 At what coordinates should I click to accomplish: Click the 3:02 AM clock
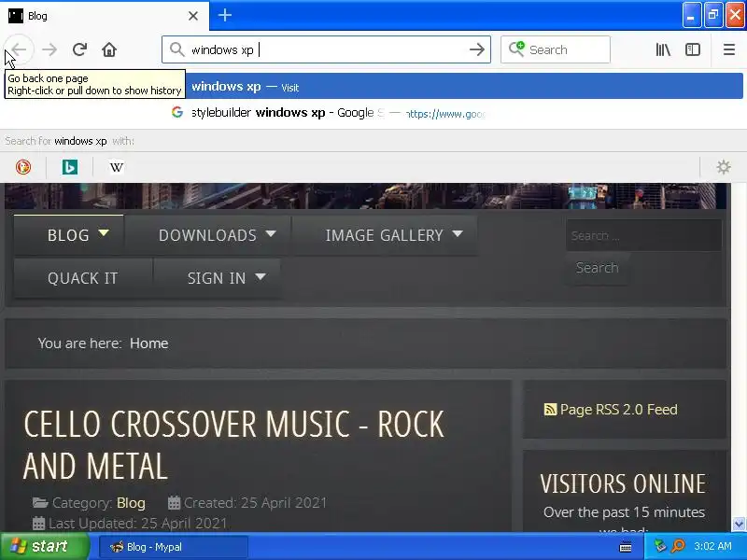pyautogui.click(x=712, y=546)
